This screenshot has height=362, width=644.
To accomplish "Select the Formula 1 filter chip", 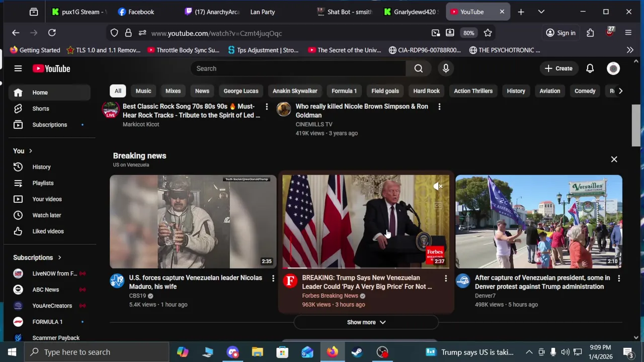I will [x=344, y=91].
